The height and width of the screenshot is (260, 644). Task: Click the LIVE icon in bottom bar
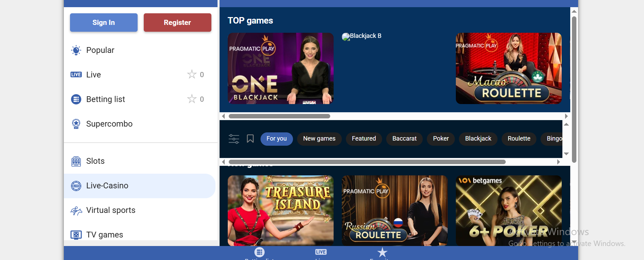(x=321, y=252)
